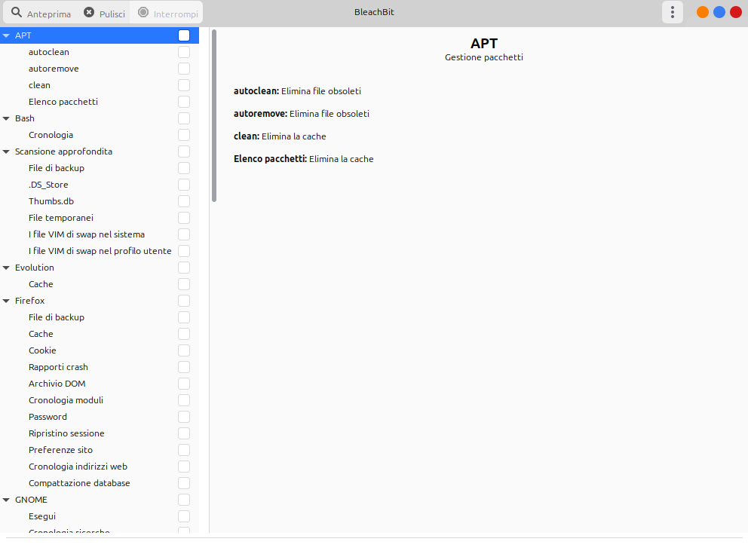Collapse the APT group arrow

click(6, 35)
